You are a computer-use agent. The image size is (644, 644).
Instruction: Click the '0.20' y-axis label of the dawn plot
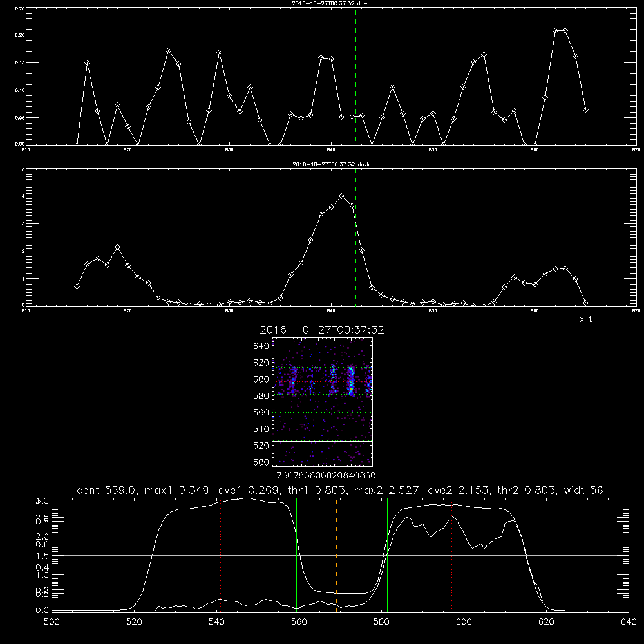pyautogui.click(x=20, y=35)
